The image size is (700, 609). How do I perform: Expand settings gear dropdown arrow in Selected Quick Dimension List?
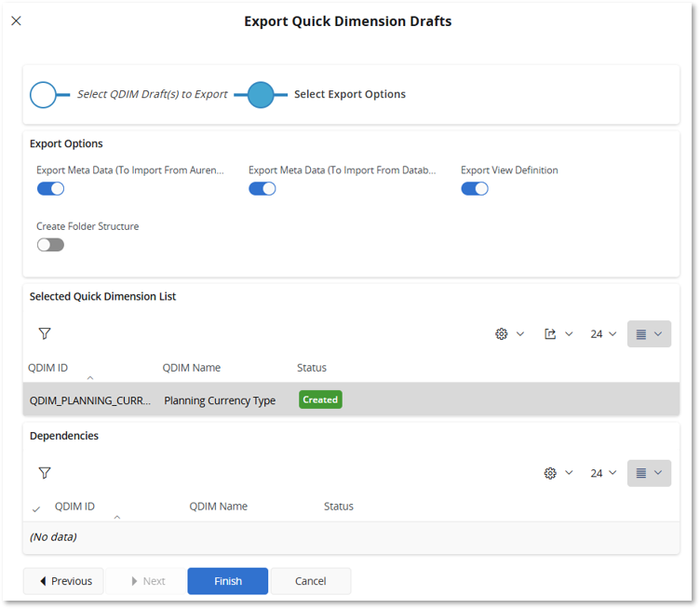coord(520,334)
